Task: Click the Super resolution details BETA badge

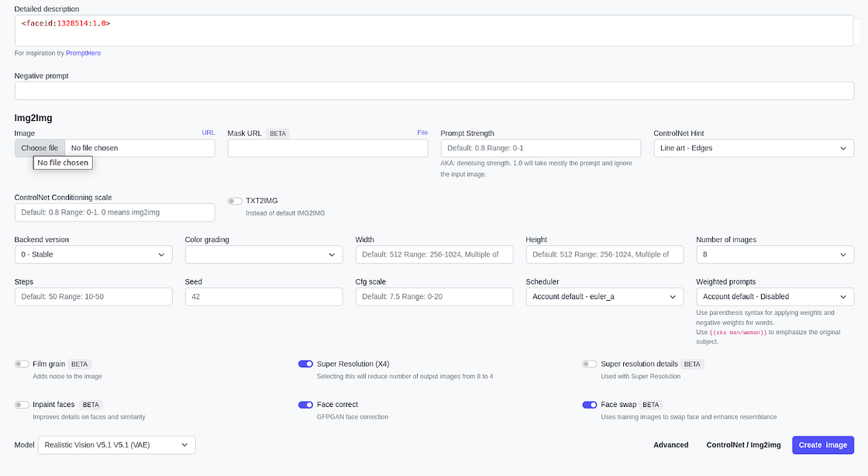Action: coord(692,364)
